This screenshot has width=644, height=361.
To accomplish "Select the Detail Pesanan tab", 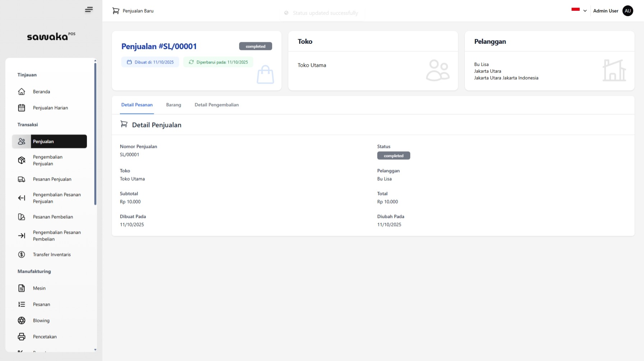I will pos(137,105).
